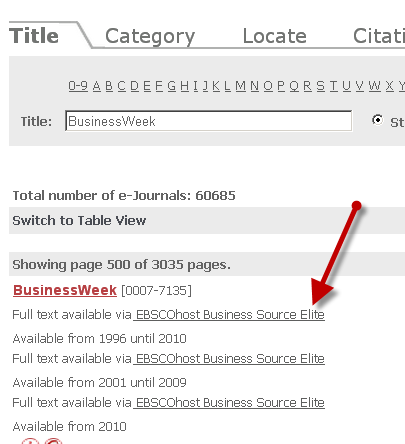Screen dimensions: 405x444
Task: Click the red info icon below results
Action: coord(30,441)
